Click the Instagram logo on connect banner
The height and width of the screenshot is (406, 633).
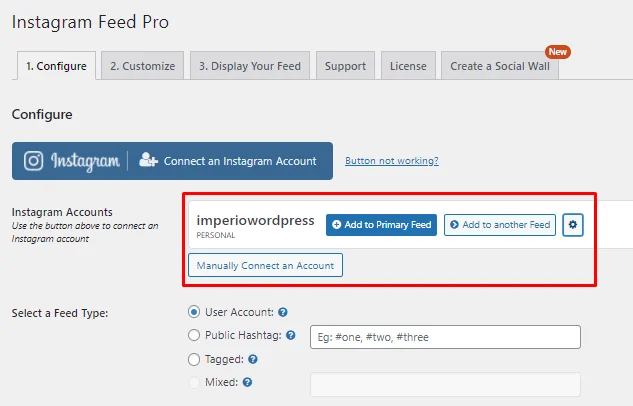pyautogui.click(x=72, y=161)
